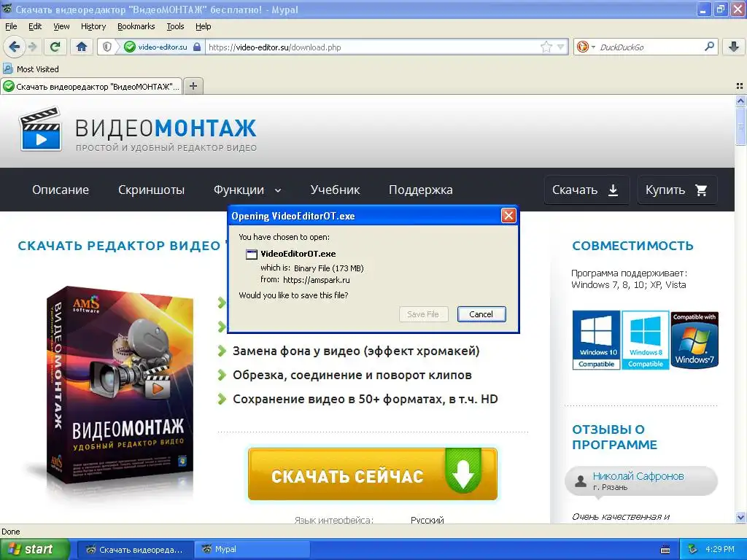The image size is (747, 560).
Task: Click the list all tabs icon
Action: [x=740, y=86]
